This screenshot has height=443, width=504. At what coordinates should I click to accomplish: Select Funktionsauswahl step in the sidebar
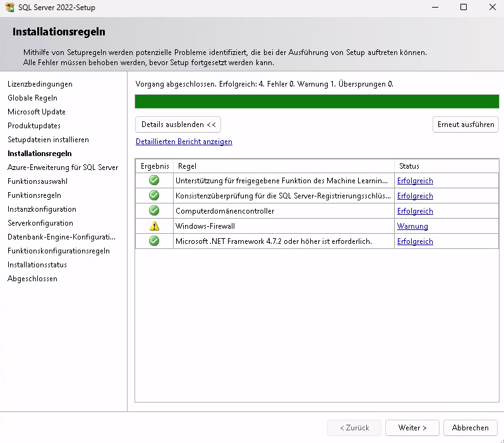click(x=37, y=181)
